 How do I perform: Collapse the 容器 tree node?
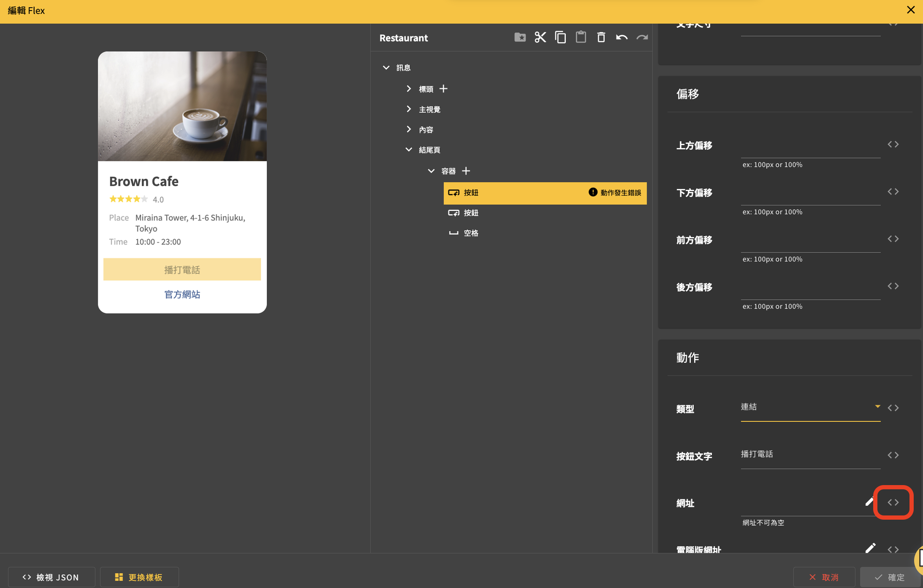[x=431, y=171]
